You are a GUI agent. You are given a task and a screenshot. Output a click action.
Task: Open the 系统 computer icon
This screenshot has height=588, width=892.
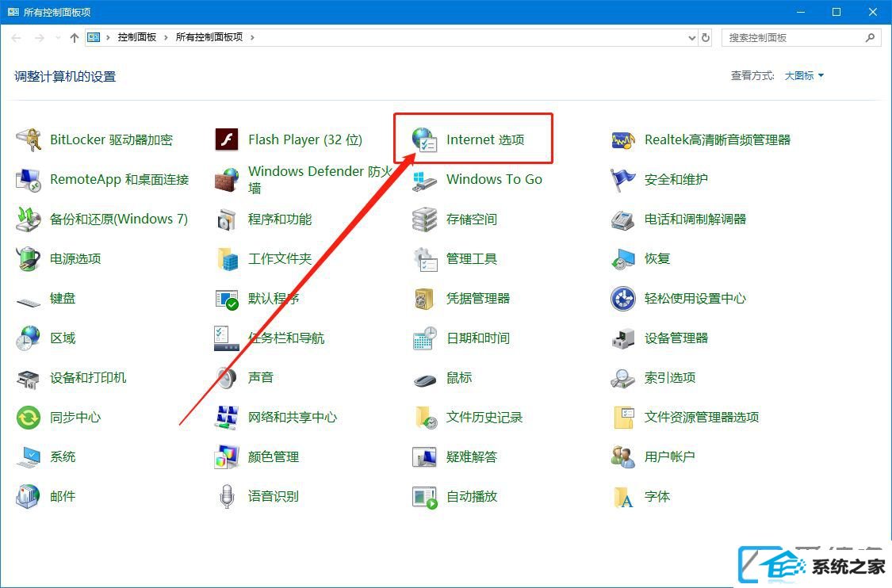click(29, 457)
